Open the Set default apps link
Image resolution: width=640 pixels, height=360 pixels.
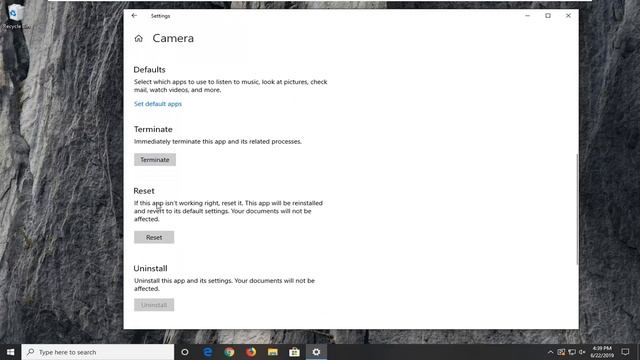point(158,104)
